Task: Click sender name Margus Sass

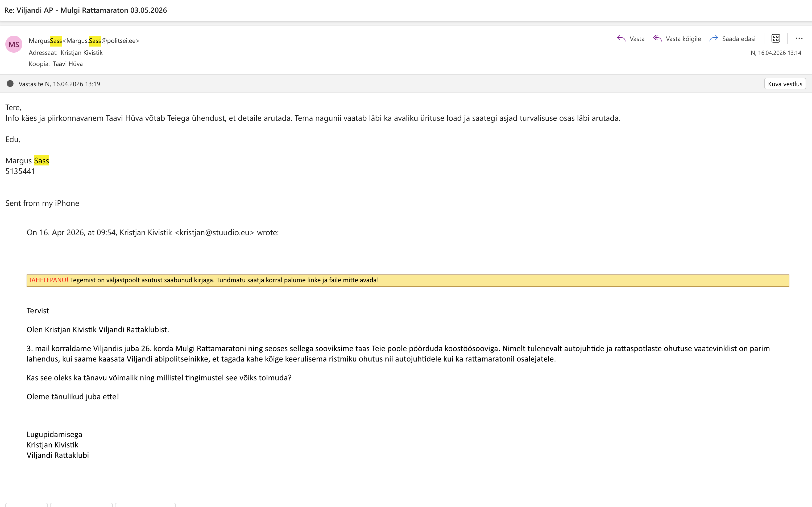Action: point(45,41)
